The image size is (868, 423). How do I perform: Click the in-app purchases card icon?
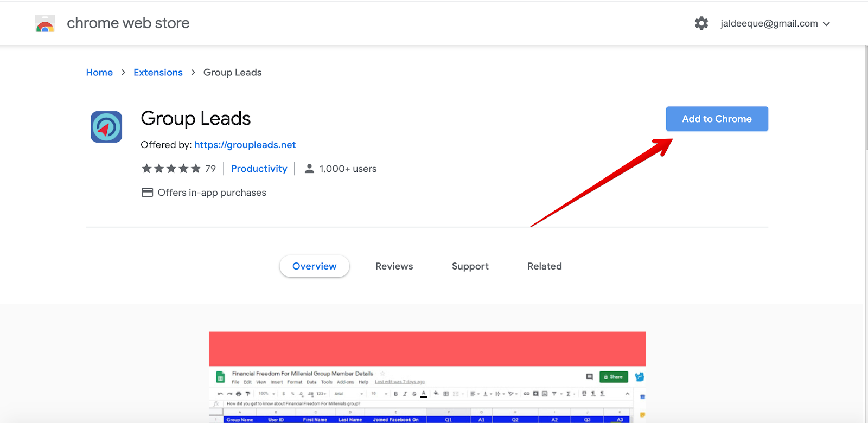pos(147,193)
